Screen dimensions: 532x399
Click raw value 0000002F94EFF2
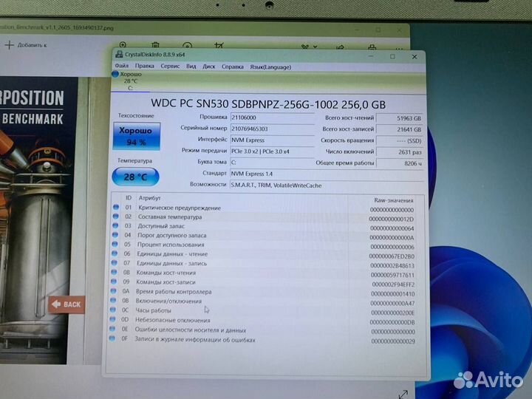point(393,284)
